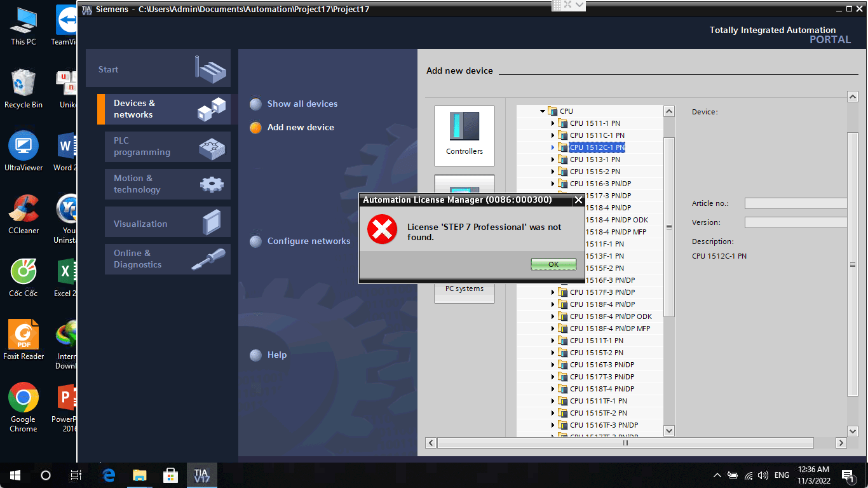This screenshot has height=488, width=868.
Task: Open File Explorer from the taskbar
Action: pyautogui.click(x=140, y=475)
